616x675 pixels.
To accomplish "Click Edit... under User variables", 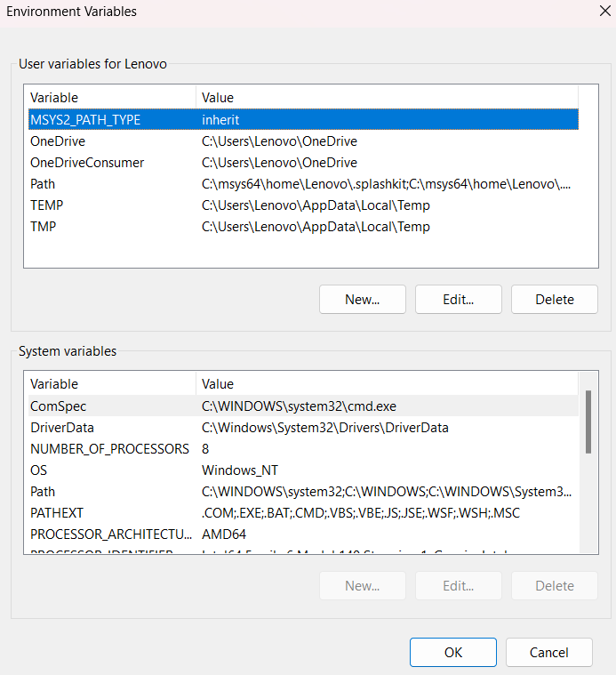I will click(458, 299).
